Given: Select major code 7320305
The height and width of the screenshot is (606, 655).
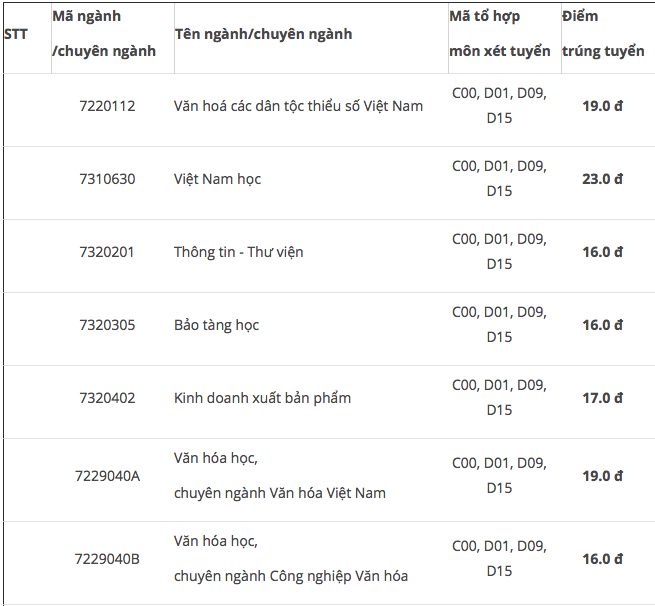Looking at the screenshot, I should (107, 325).
